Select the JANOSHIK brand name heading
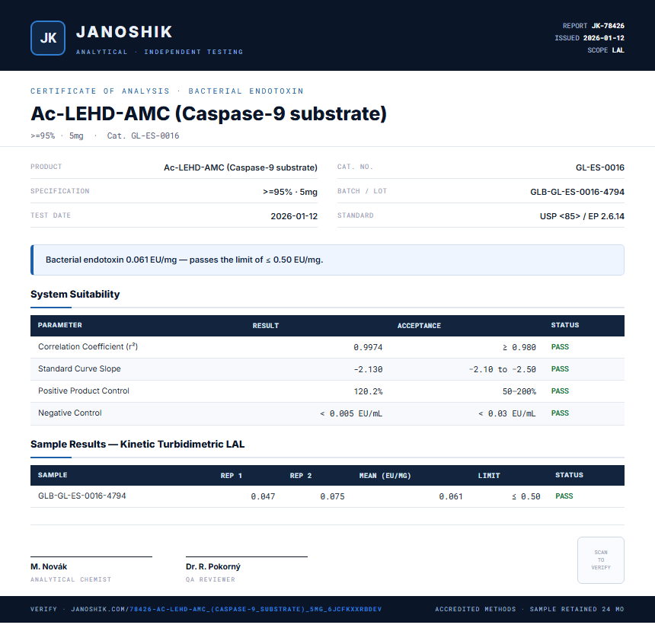 124,32
